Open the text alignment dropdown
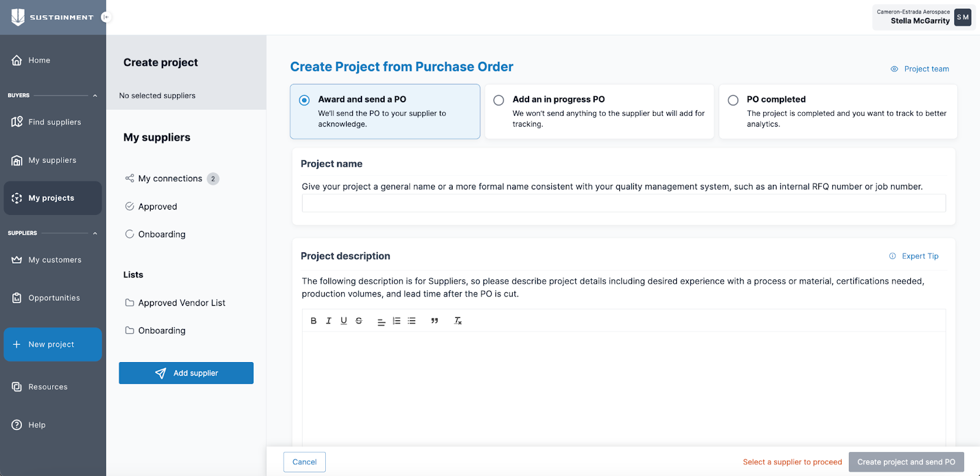The image size is (980, 476). click(x=381, y=320)
